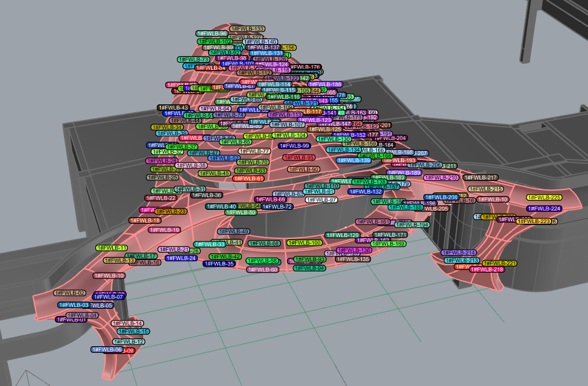Select the blue 1#FWLB-24 label
This screenshot has width=588, height=386.
181,258
